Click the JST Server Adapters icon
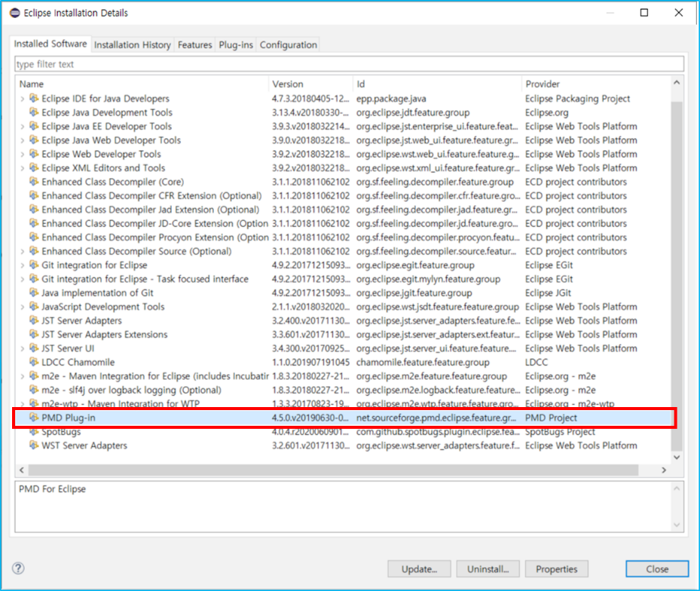This screenshot has height=591, width=700. tap(34, 320)
